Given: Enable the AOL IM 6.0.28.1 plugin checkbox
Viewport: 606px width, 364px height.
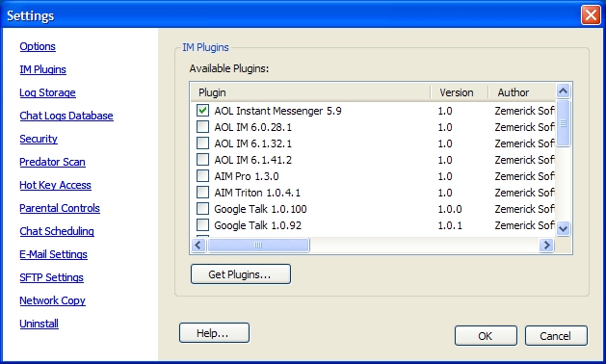Looking at the screenshot, I should pos(202,127).
